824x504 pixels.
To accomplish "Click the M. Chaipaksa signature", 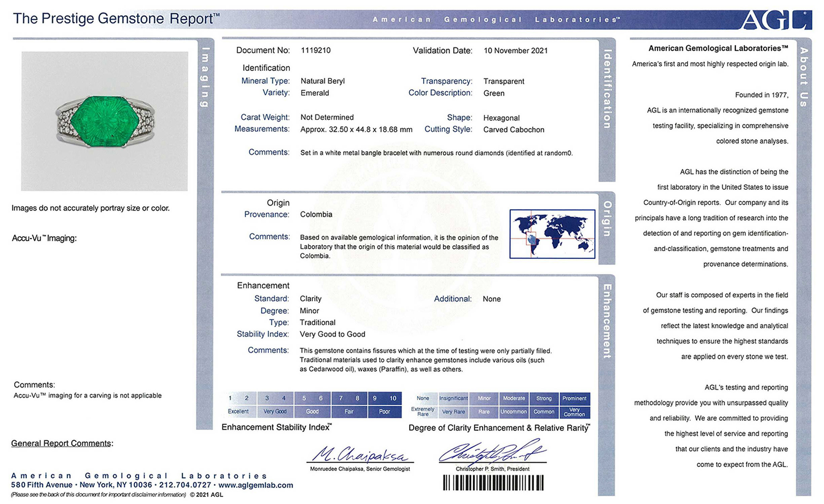I will point(360,454).
